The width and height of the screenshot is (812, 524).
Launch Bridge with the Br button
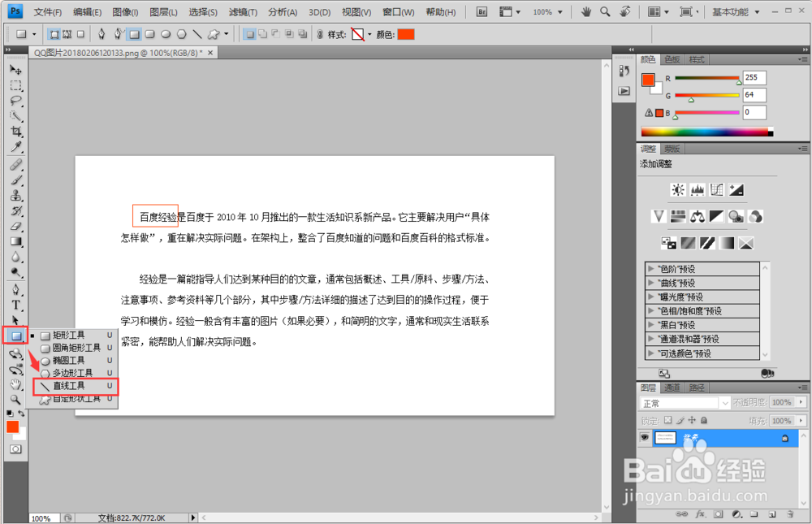[x=482, y=11]
